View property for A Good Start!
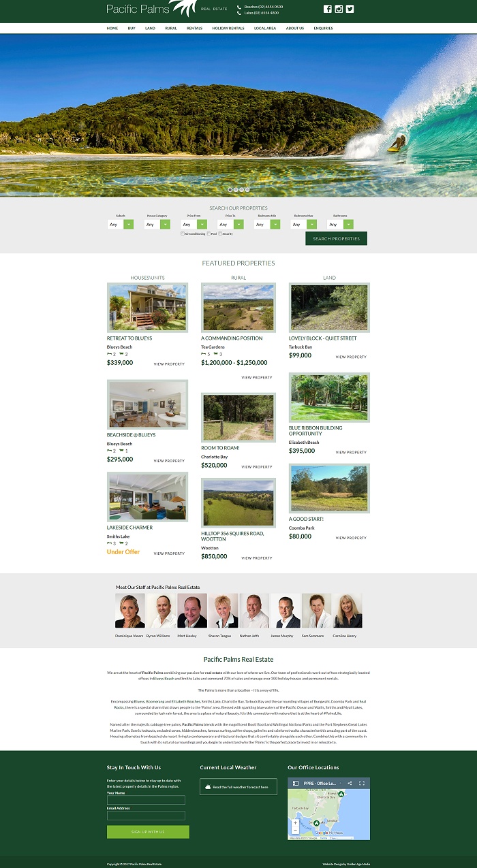Image resolution: width=477 pixels, height=868 pixels. point(351,538)
